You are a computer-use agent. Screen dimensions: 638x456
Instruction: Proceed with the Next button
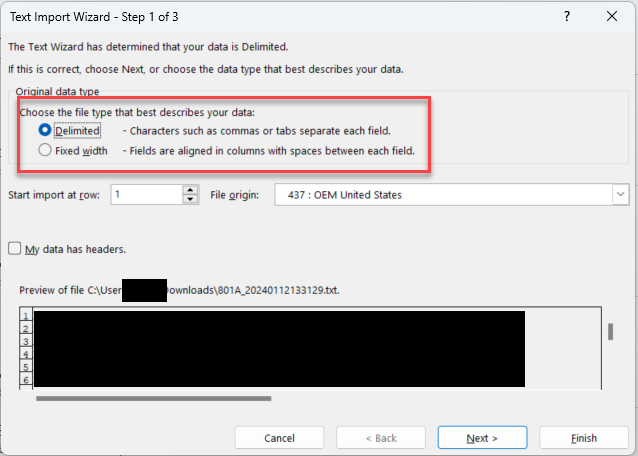coord(482,438)
